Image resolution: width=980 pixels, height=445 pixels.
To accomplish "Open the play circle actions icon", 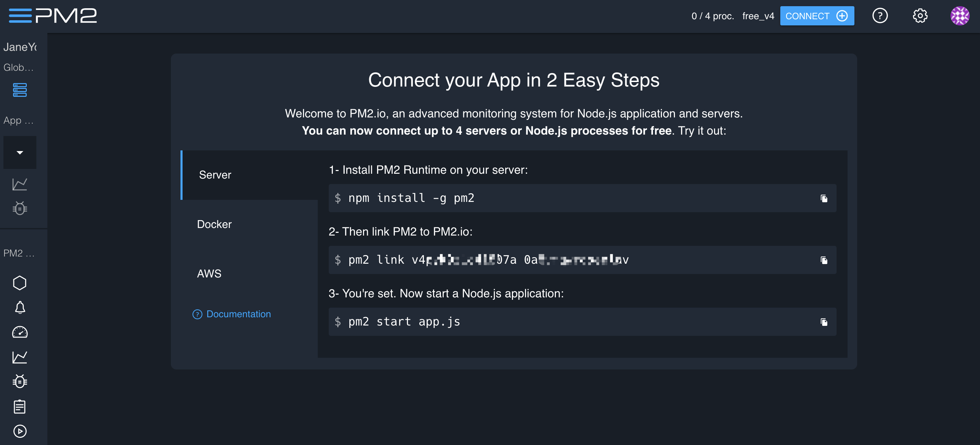I will (x=20, y=431).
